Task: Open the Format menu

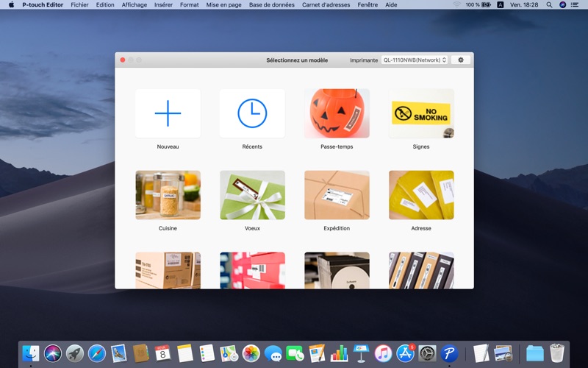Action: click(x=190, y=5)
